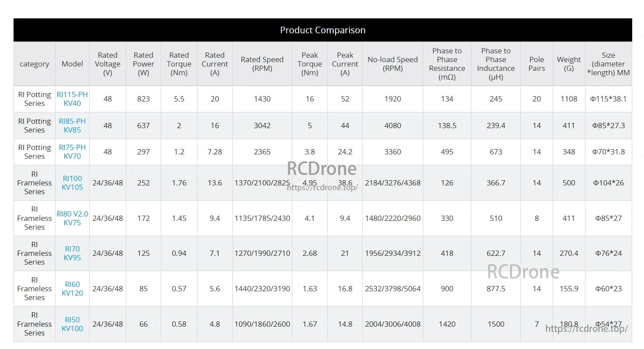Open the RI50 KV100 model link

coord(72,324)
